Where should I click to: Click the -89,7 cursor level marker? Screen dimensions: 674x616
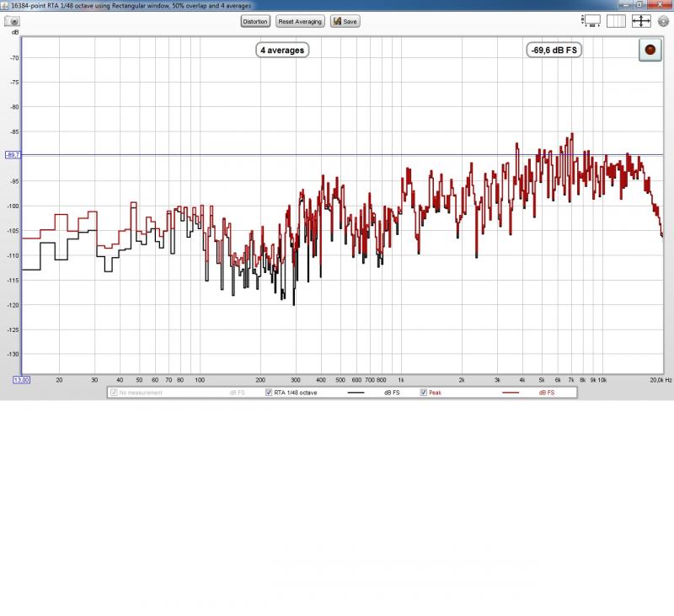tap(13, 155)
